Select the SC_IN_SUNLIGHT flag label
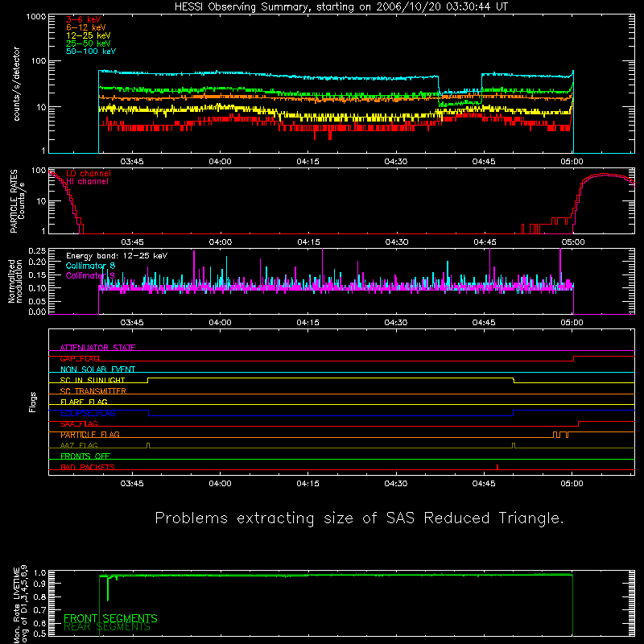 [93, 380]
